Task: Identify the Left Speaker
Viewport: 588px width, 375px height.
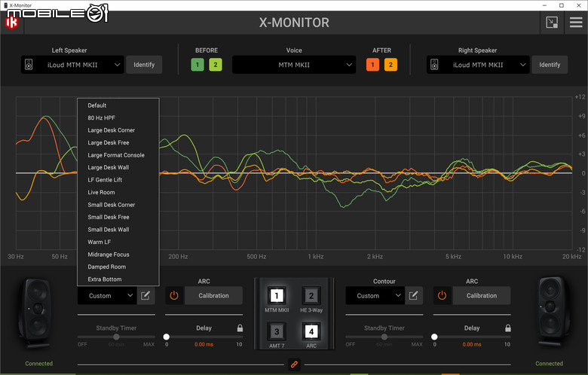Action: pos(144,65)
